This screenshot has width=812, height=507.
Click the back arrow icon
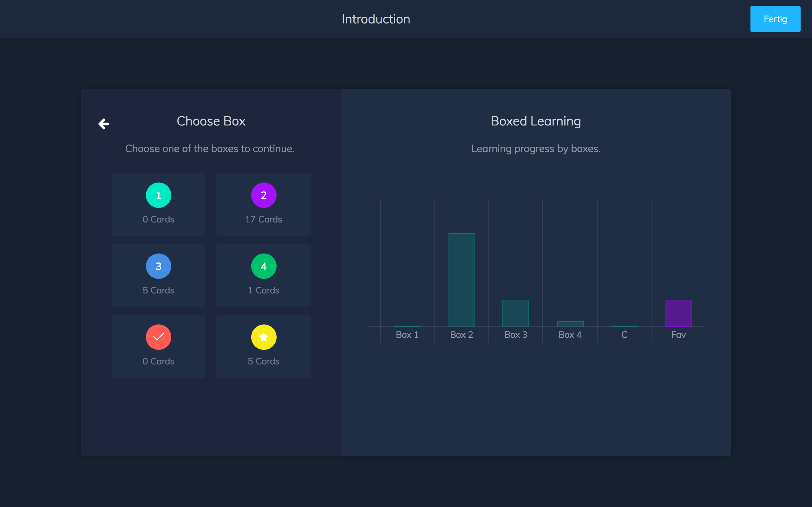pyautogui.click(x=104, y=124)
